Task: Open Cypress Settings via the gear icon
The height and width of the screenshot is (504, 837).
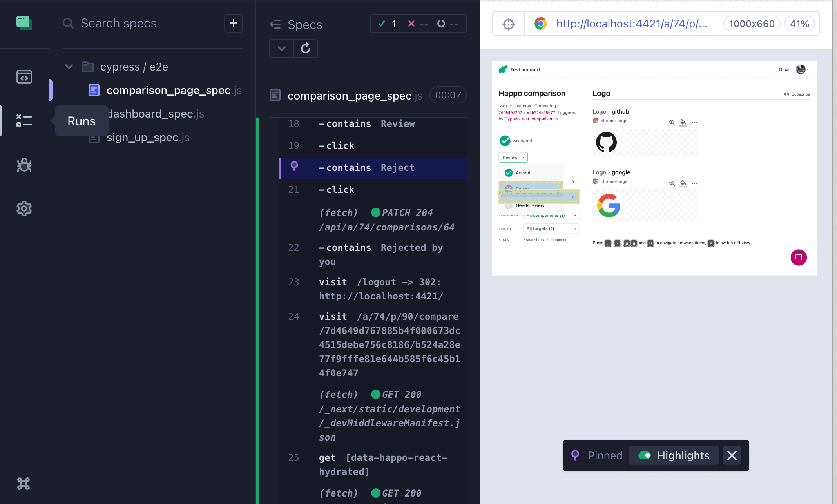Action: (x=24, y=208)
